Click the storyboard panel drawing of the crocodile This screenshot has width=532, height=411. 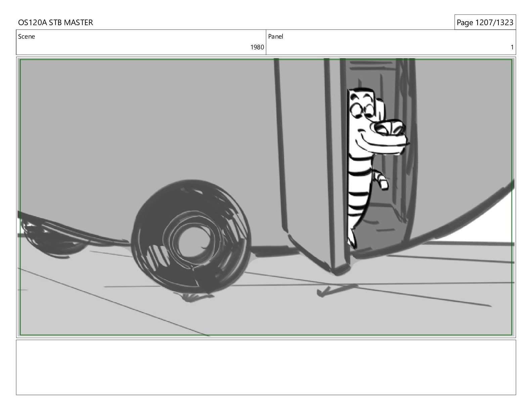(x=266, y=197)
